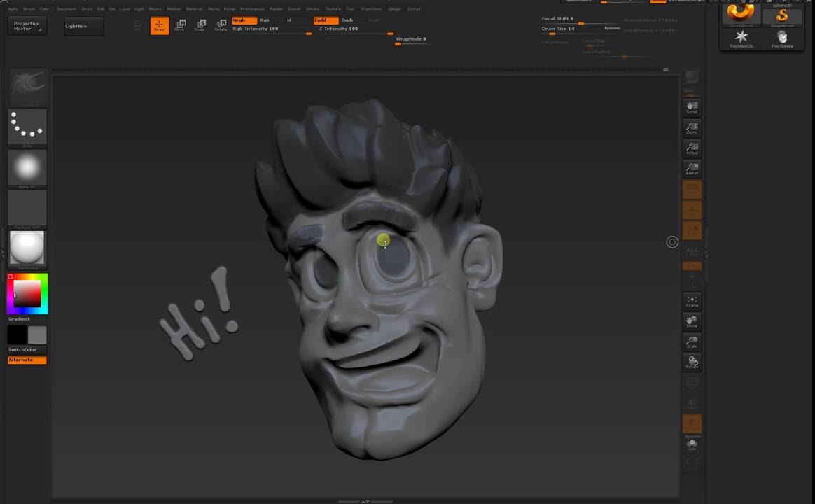Open the Alpha menu
The image size is (815, 504).
pos(13,9)
